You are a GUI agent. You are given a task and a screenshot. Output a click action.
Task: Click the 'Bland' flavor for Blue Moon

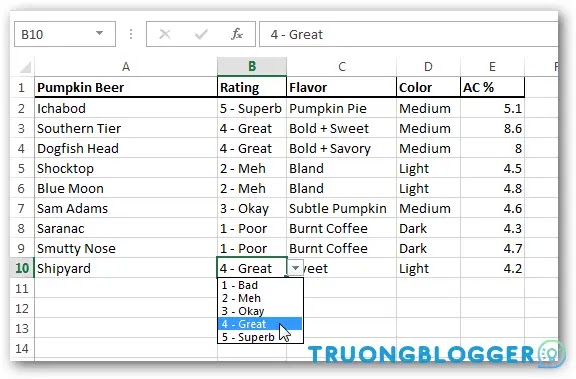[x=342, y=188]
